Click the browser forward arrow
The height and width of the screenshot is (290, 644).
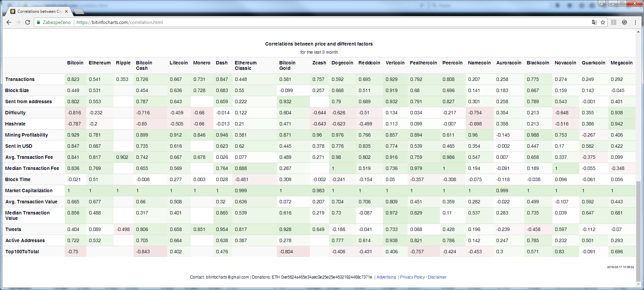pos(18,22)
